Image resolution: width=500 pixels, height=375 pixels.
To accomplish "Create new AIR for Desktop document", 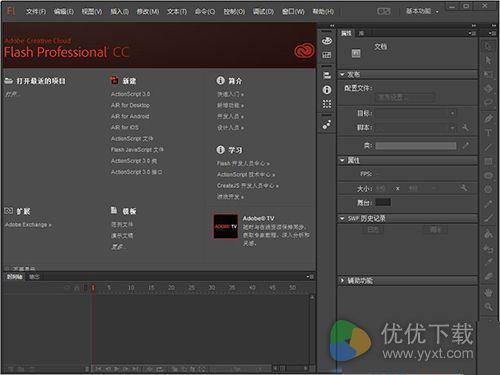I will 130,105.
